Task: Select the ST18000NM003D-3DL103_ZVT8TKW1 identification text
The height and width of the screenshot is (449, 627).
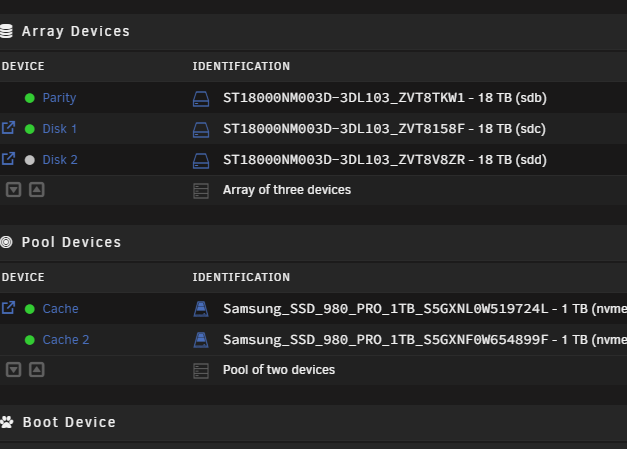Action: tap(385, 98)
